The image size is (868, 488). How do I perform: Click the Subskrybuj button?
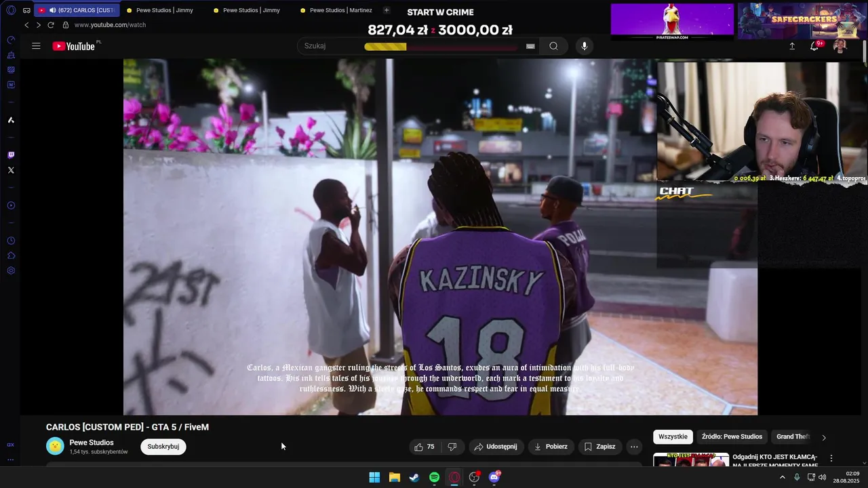(x=163, y=447)
